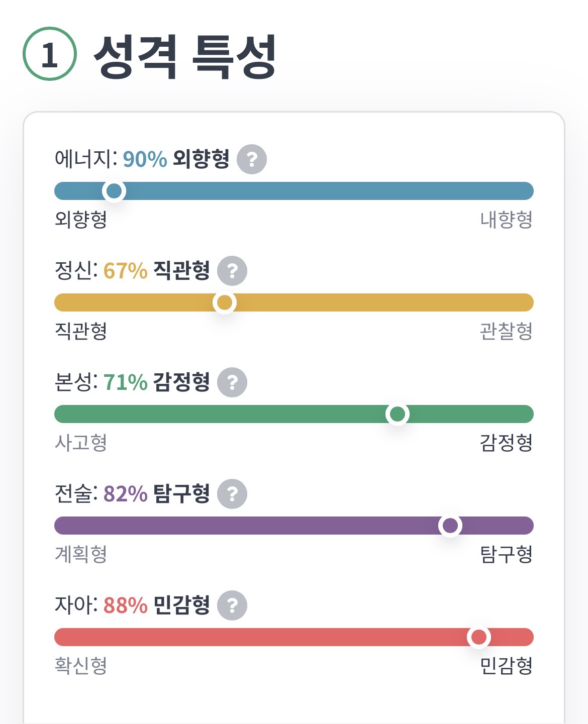Click the green circled number 1 badge

50,54
